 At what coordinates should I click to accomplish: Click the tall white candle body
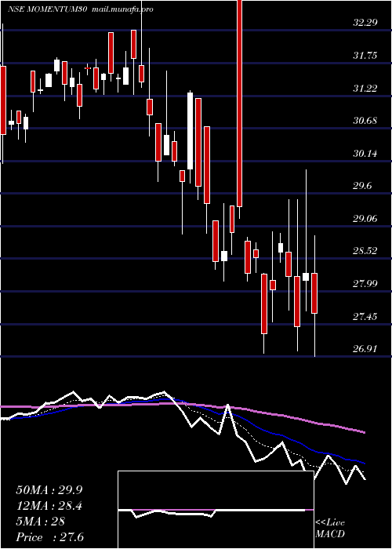190,131
